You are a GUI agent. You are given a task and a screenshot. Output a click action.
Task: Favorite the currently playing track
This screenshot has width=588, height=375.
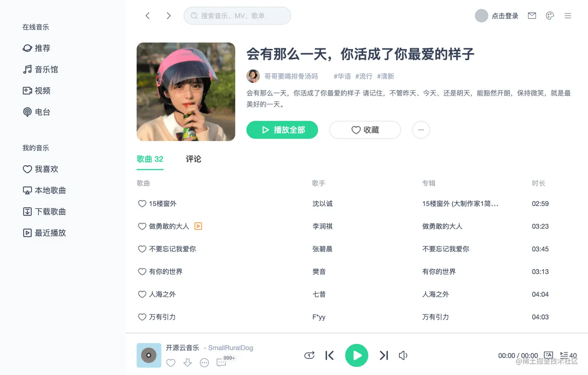pos(171,363)
